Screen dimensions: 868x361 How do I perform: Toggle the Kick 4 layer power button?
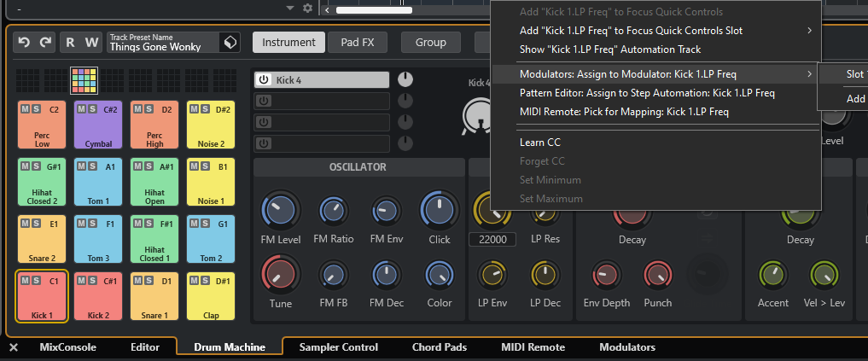coord(264,79)
